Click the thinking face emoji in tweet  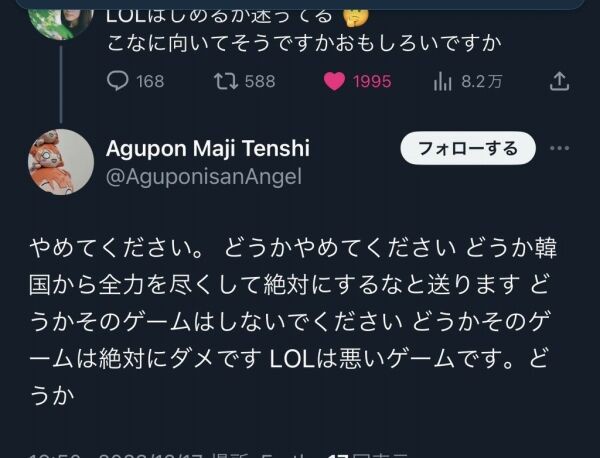[x=356, y=17]
